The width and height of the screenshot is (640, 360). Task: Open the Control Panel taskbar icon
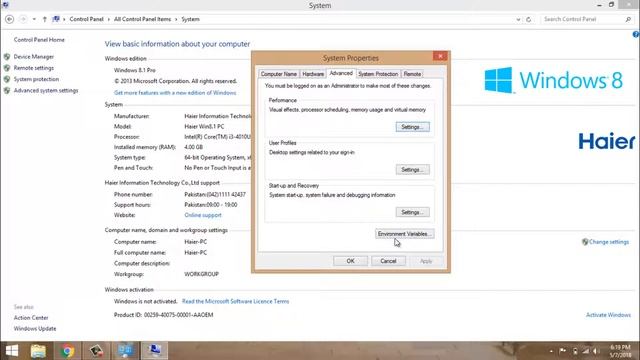tap(125, 351)
